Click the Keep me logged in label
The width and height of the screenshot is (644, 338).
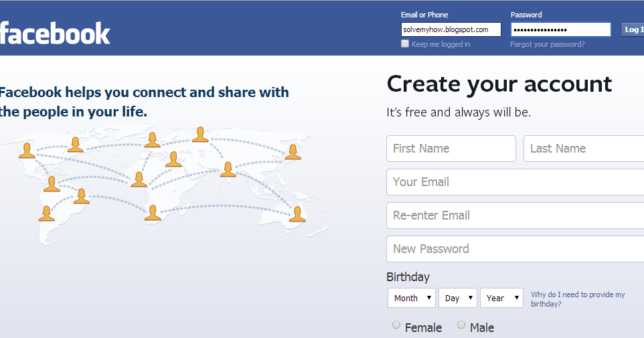(x=440, y=44)
